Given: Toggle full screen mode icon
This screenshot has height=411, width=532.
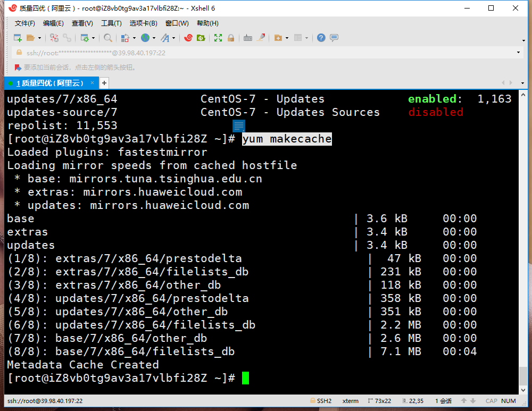Looking at the screenshot, I should point(218,38).
